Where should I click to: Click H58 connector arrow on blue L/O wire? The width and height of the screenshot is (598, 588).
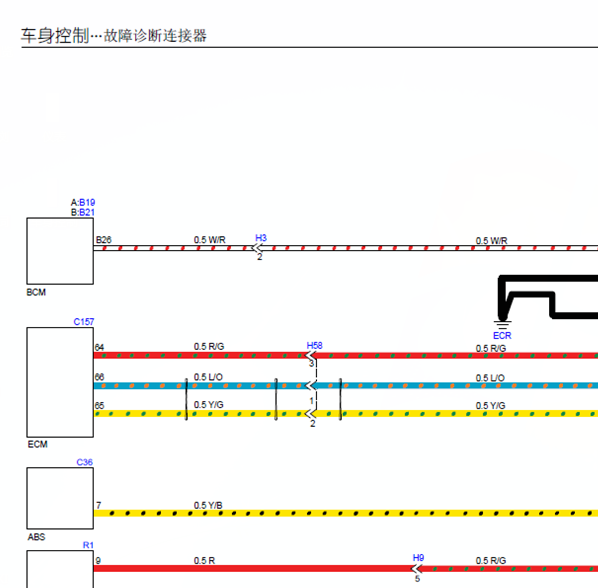pyautogui.click(x=310, y=386)
